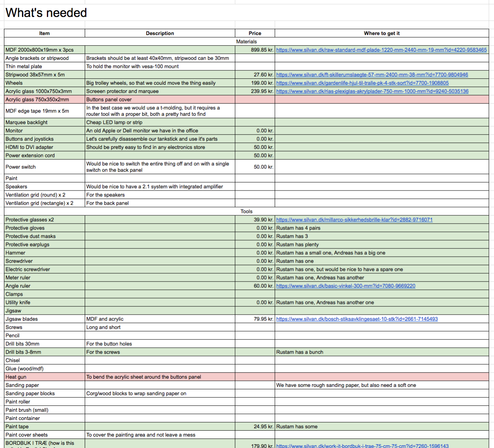
Task: Select the Item column header cell
Action: pos(45,33)
